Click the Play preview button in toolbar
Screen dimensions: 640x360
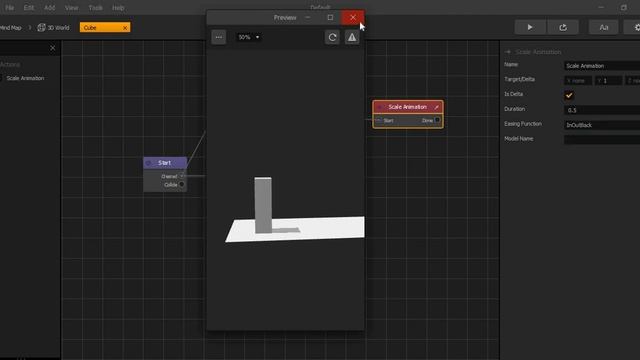(x=530, y=27)
